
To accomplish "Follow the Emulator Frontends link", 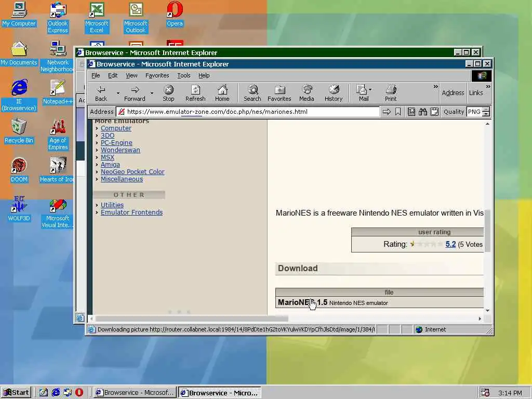I will 131,212.
